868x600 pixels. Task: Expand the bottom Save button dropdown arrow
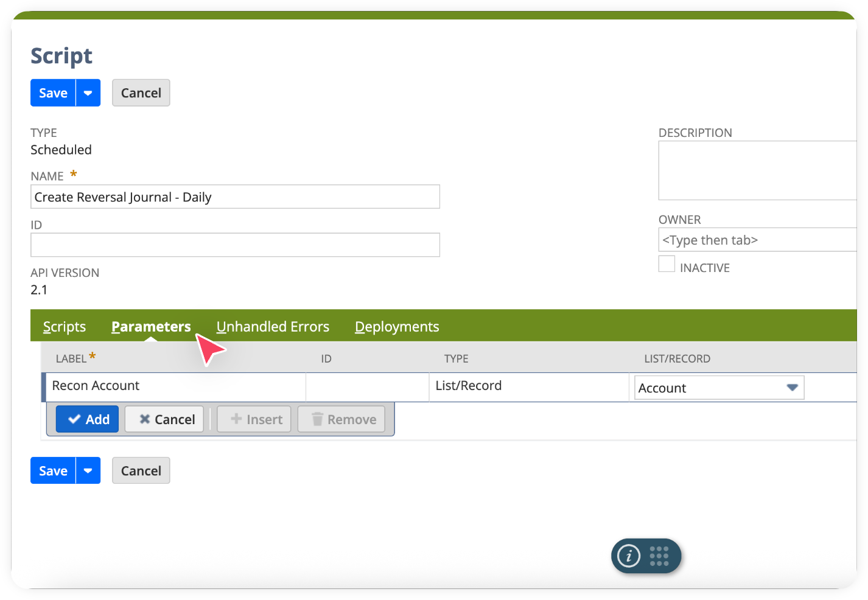click(x=89, y=470)
